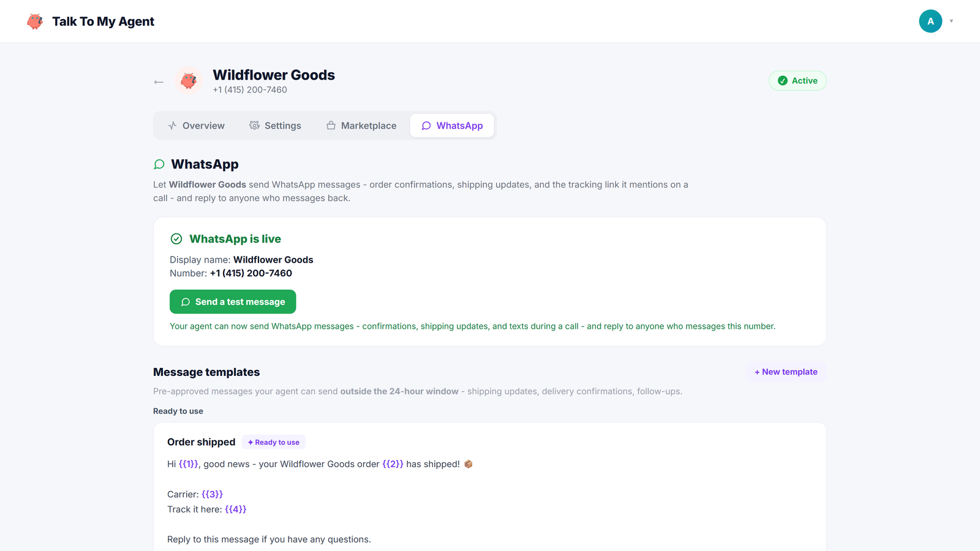Click the green 'Your agent can now send' note

[472, 326]
